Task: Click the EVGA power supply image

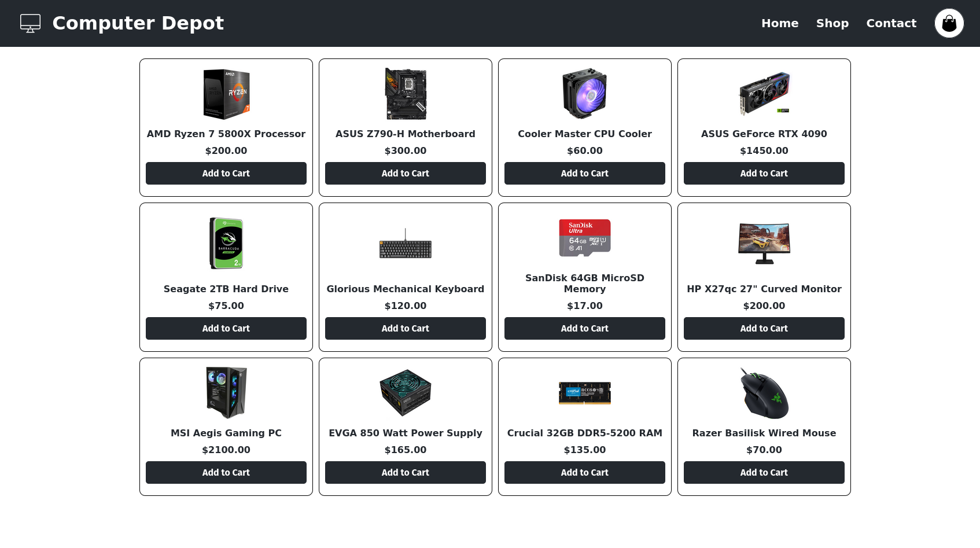Action: tap(406, 393)
